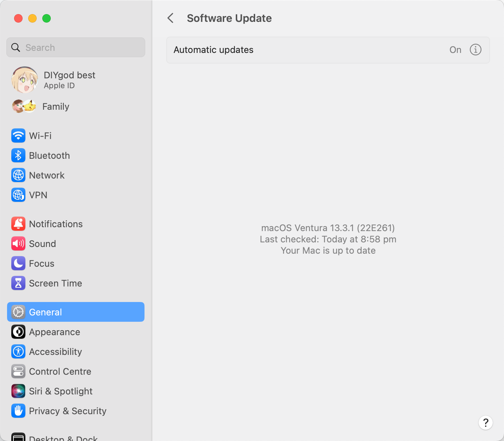
Task: Click the Focus moon icon
Action: 18,263
